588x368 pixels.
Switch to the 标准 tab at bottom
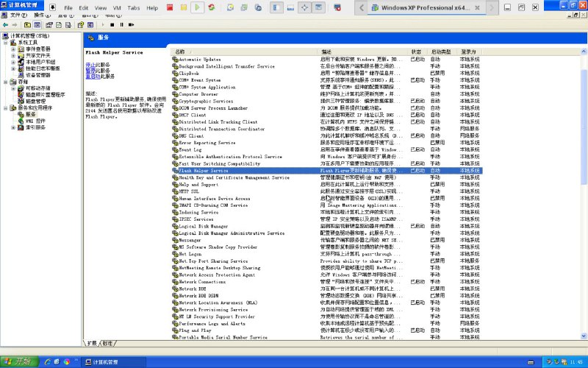click(x=107, y=343)
